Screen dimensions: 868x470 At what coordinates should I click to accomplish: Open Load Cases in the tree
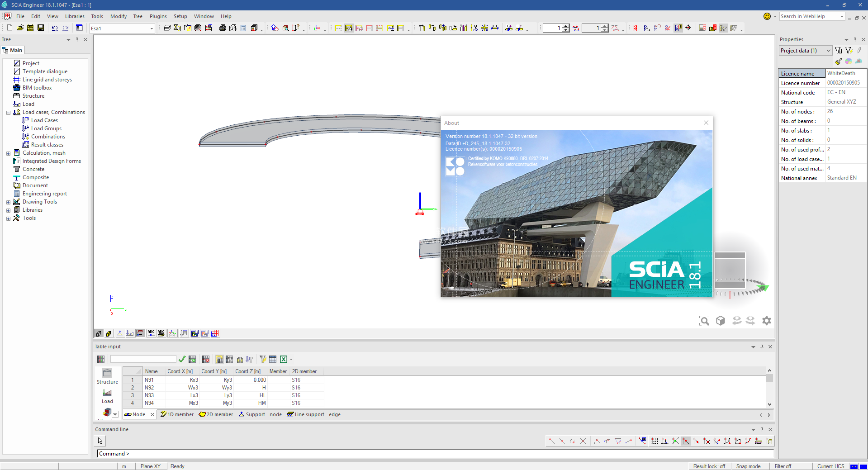[x=44, y=120]
